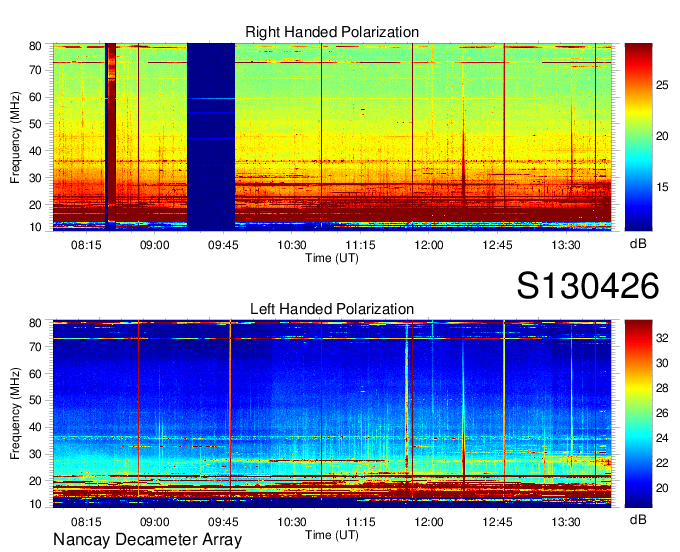Click the 09:45 time tick on the top plot

click(223, 245)
